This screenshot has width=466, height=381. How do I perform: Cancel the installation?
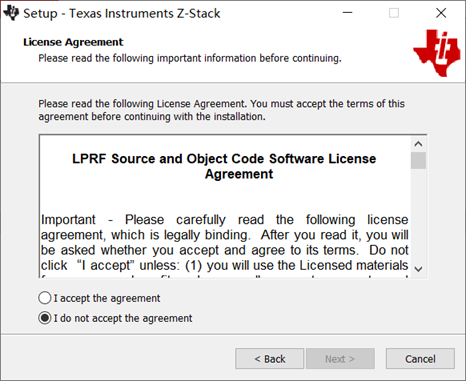(x=420, y=359)
